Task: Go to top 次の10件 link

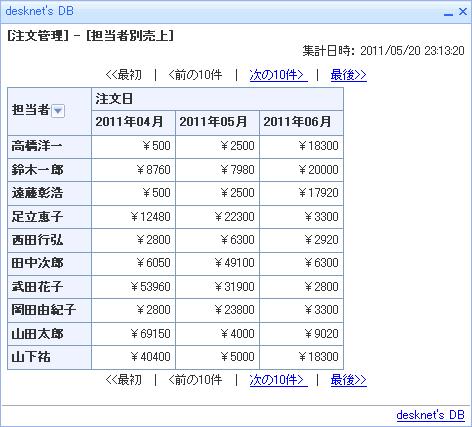Action: tap(278, 75)
